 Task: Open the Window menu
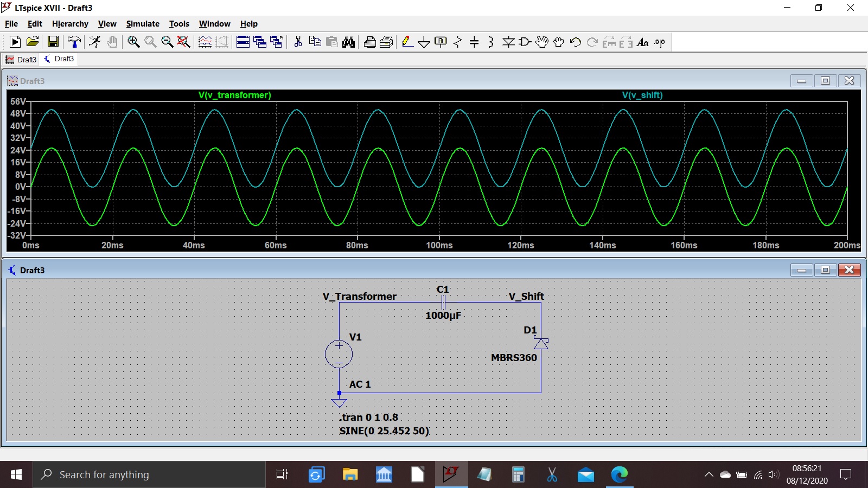tap(215, 24)
